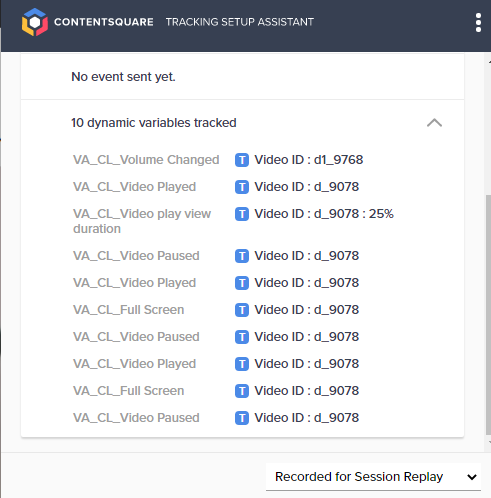Screen dimensions: 491x498
Task: Select the VA_CL_Volume Changed variable
Action: click(146, 160)
